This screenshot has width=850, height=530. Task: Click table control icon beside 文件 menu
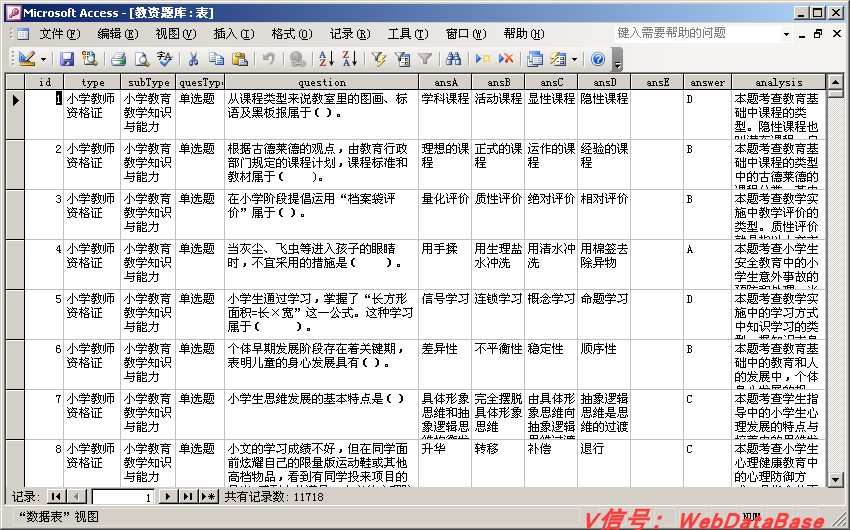(23, 34)
